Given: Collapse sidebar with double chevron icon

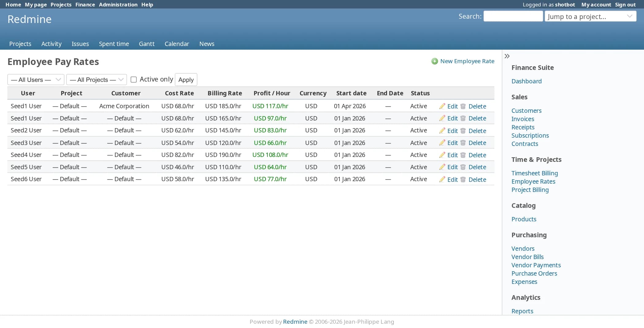Looking at the screenshot, I should coord(507,56).
